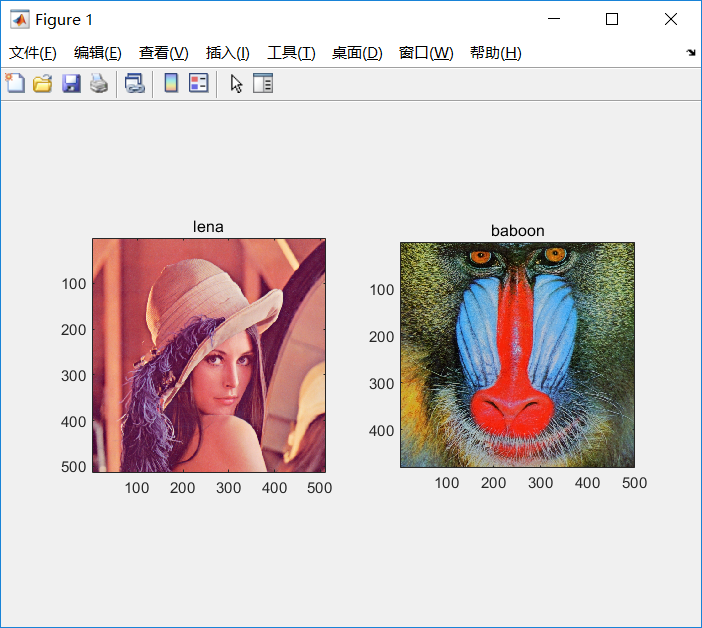This screenshot has height=628, width=702.
Task: Click the Save Figure floppy disk icon
Action: tap(71, 84)
